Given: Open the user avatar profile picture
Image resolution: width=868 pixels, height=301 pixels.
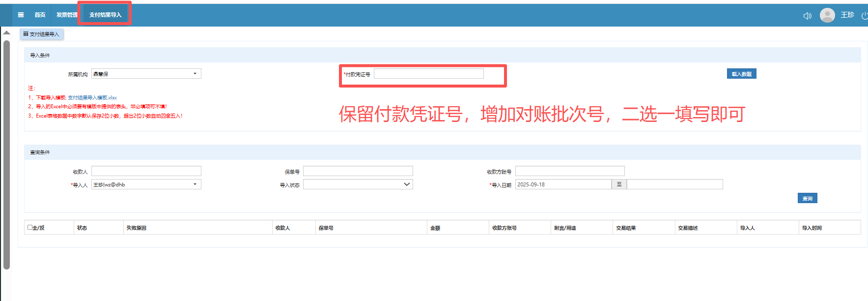Looking at the screenshot, I should pyautogui.click(x=827, y=15).
